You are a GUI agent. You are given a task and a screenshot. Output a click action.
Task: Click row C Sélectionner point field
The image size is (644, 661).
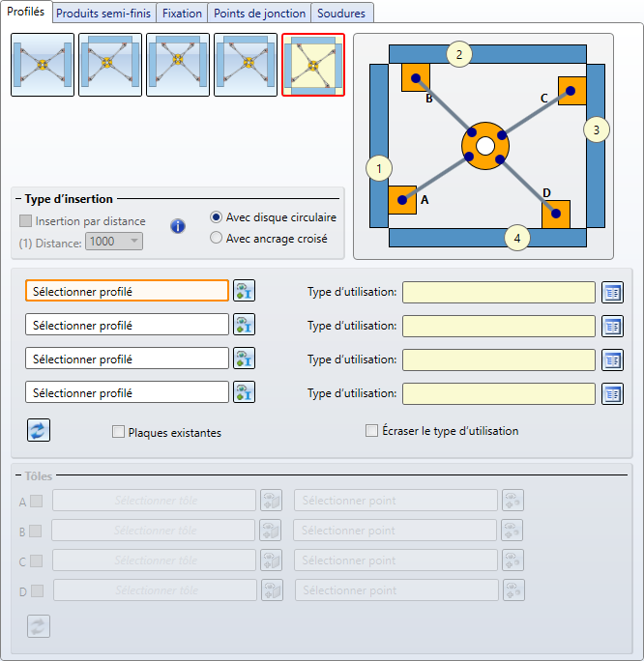point(395,560)
